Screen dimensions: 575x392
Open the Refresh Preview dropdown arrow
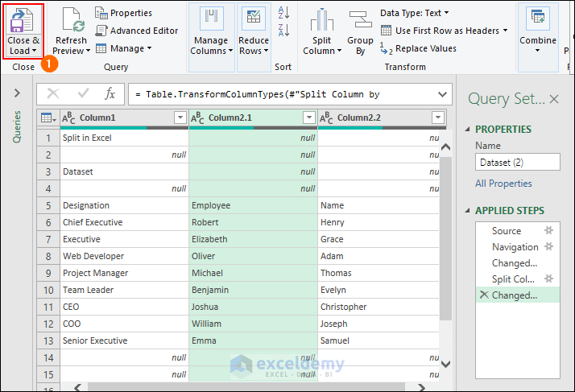pos(88,51)
